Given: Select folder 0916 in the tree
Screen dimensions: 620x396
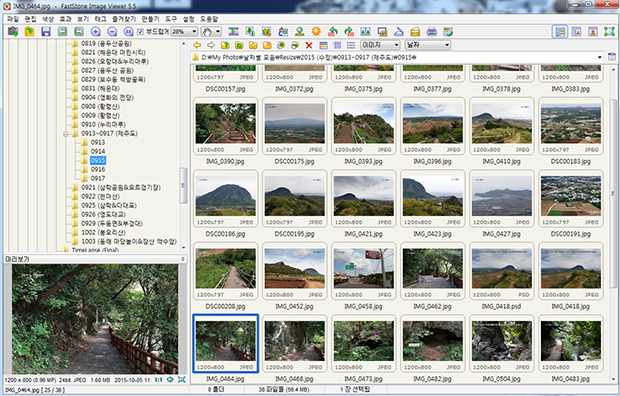Looking at the screenshot, I should (x=98, y=169).
